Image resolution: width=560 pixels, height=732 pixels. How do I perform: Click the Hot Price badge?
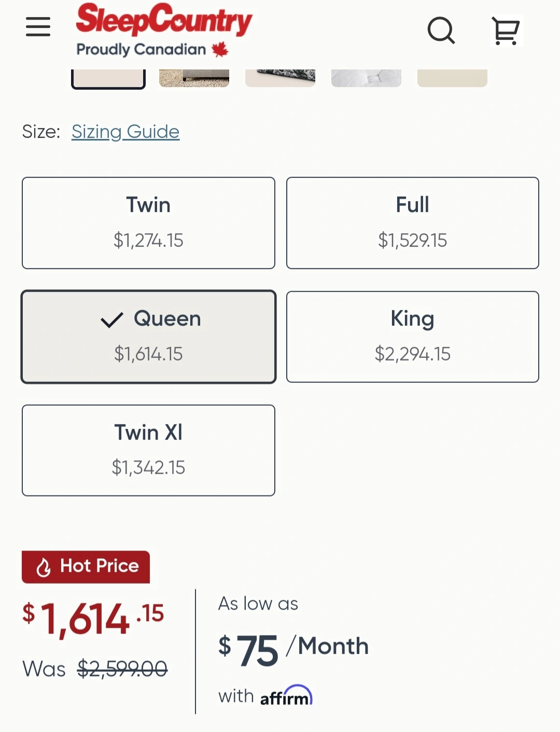(x=86, y=567)
